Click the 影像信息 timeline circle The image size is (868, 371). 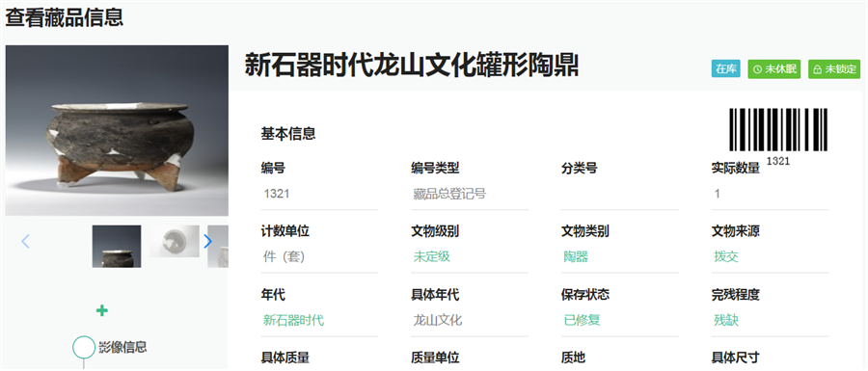tap(84, 347)
